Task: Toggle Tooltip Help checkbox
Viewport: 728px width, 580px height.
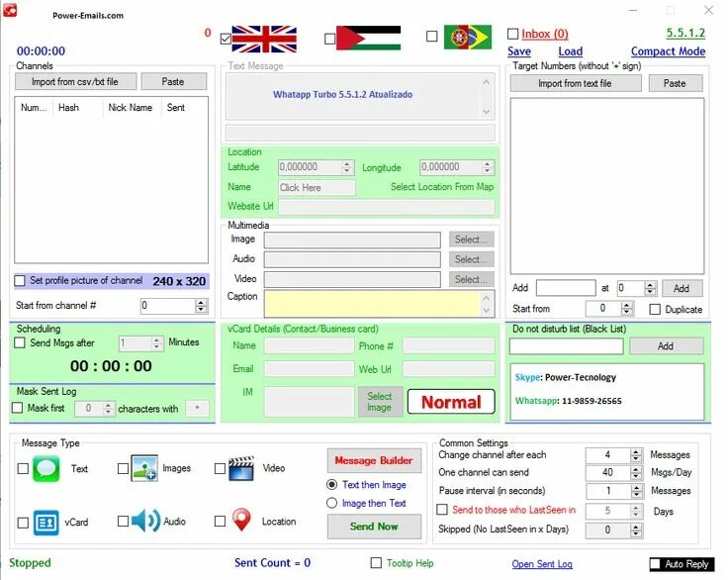Action: 376,563
